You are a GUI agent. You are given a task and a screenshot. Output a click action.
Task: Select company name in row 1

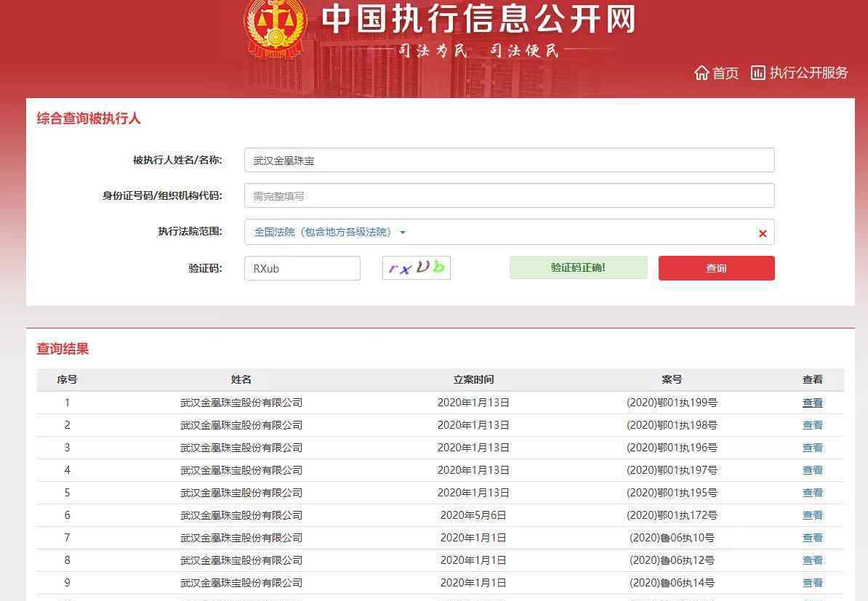[x=241, y=403]
